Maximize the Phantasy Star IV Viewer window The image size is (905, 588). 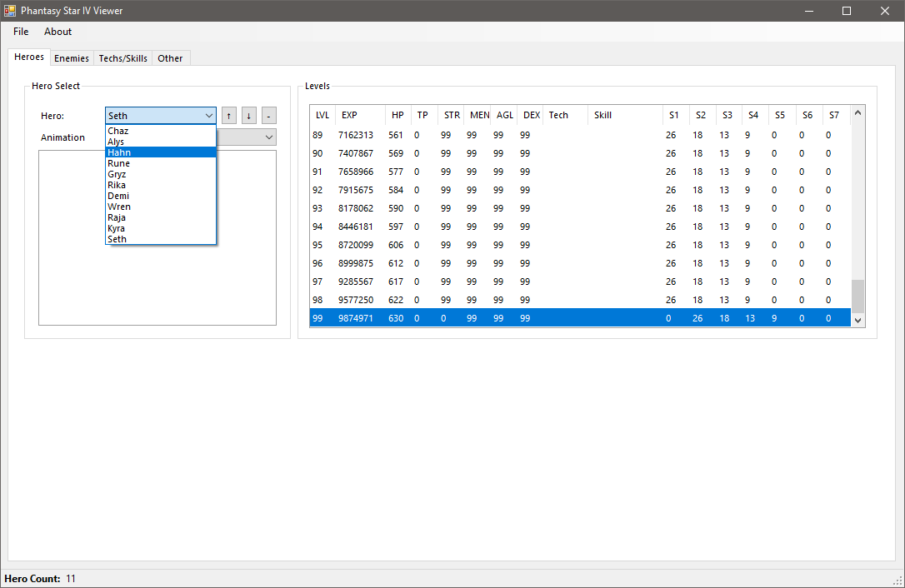point(847,11)
